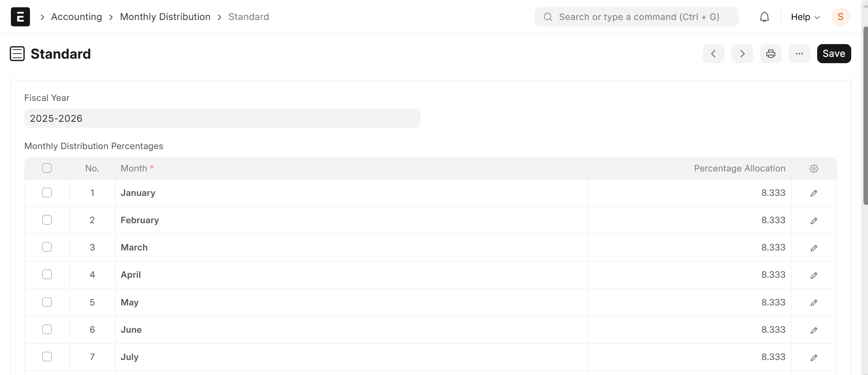The height and width of the screenshot is (375, 868).
Task: Open the user avatar menu
Action: [x=840, y=17]
